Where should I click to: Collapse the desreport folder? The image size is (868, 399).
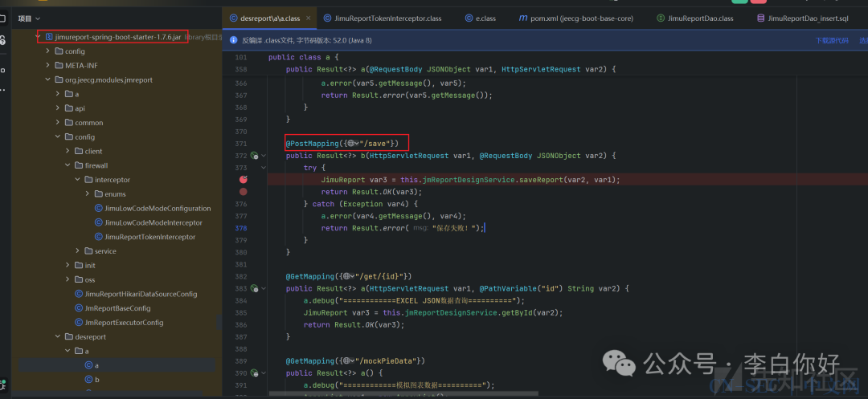point(58,336)
